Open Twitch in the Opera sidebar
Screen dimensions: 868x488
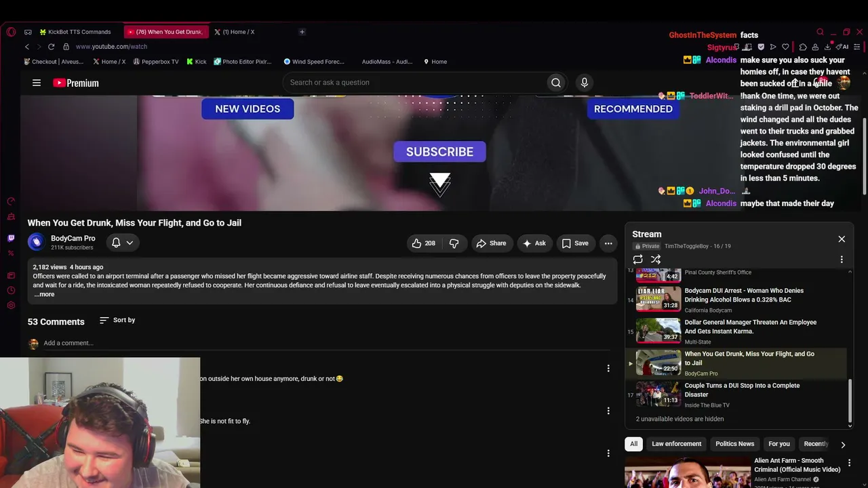pyautogui.click(x=11, y=238)
